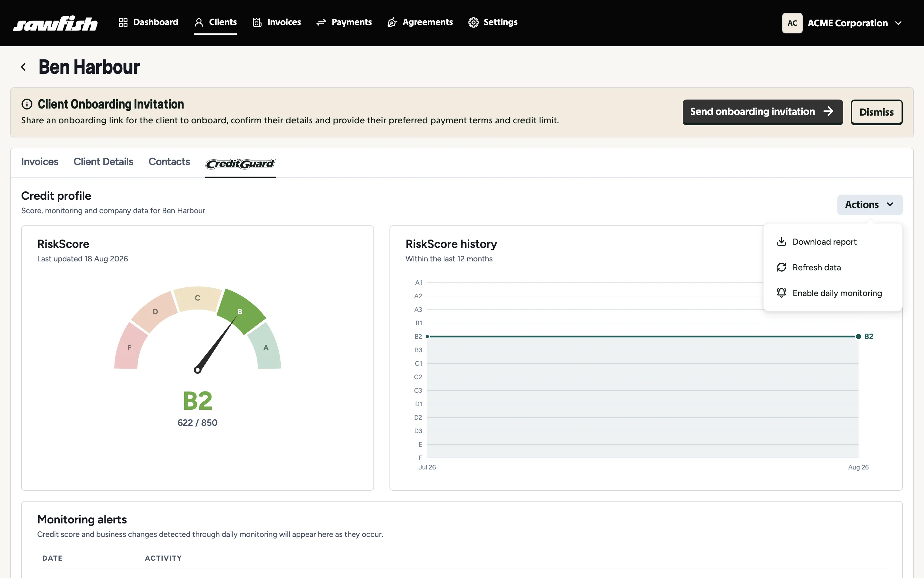Click the Download report icon

(781, 241)
